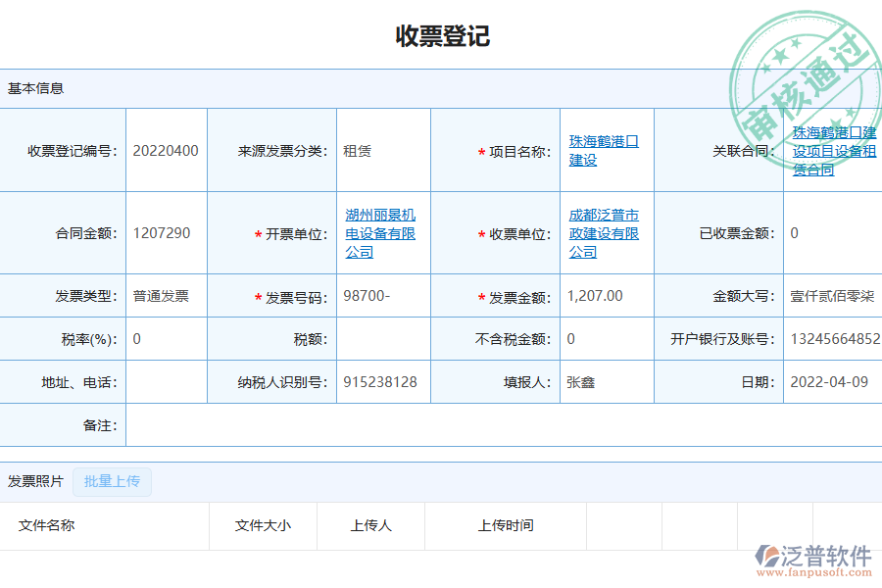Screen dimensions: 882x588
Task: Open the 珠海鹤港口建设项目设备租赁合同 contract link
Action: [x=832, y=149]
